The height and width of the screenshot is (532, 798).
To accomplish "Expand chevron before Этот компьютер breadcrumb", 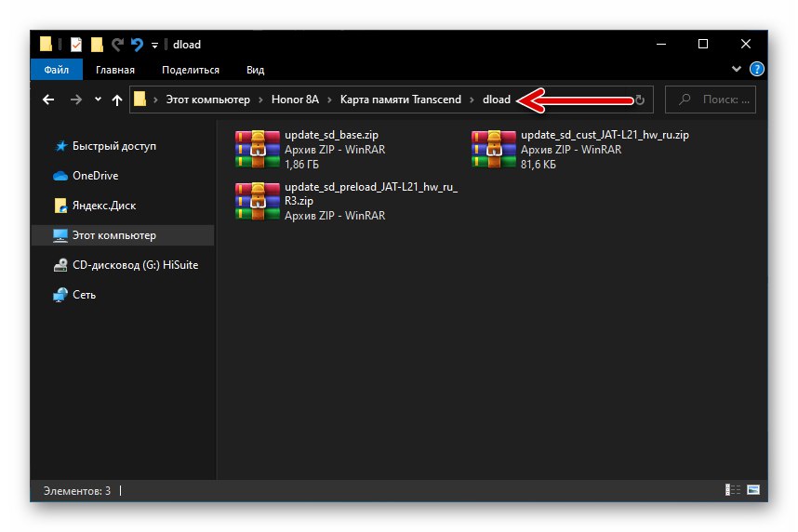I will (x=155, y=100).
